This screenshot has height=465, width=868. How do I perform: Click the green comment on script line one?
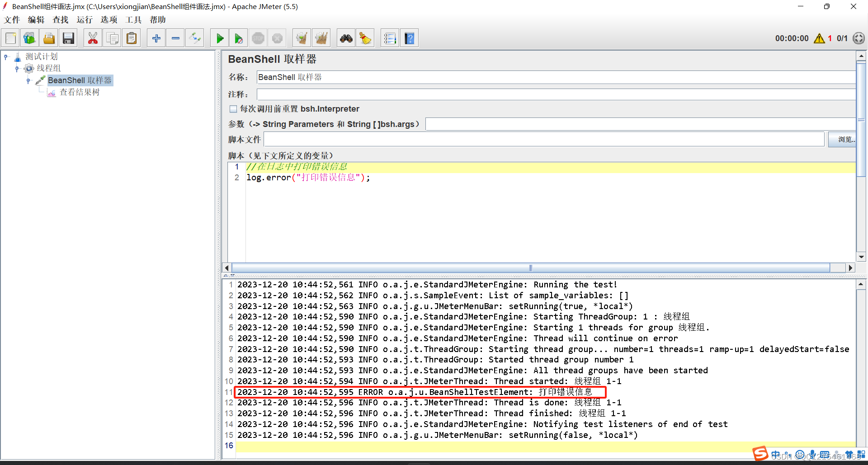coord(297,167)
